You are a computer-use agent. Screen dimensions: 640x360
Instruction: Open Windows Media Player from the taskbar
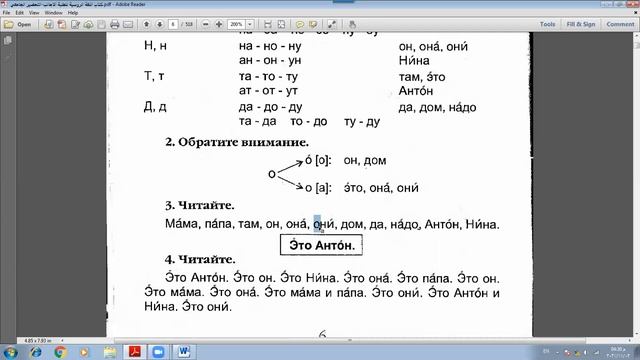pos(84,352)
